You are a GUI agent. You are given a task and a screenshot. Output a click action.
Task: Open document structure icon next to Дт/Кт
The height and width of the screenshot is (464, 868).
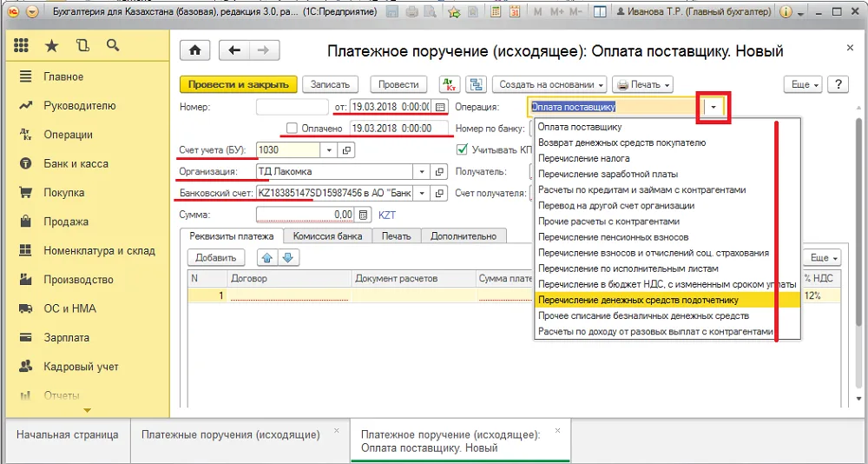(x=476, y=85)
